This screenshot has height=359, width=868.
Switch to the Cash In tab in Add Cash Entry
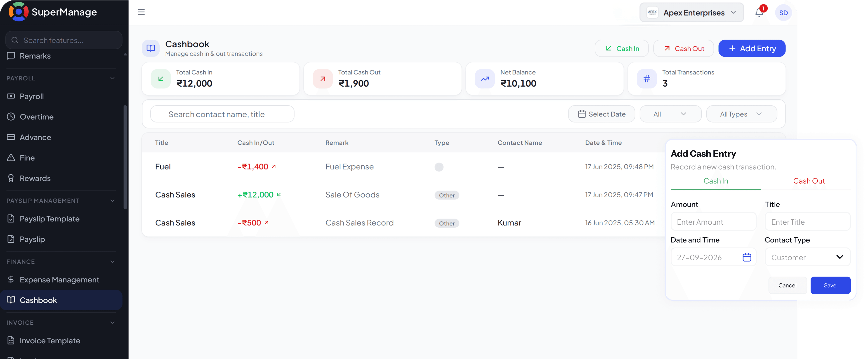pos(715,181)
